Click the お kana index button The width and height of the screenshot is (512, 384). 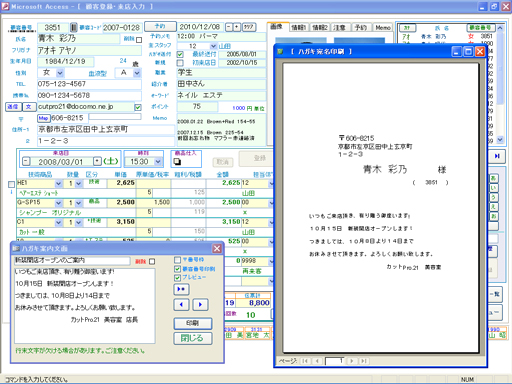(x=493, y=216)
